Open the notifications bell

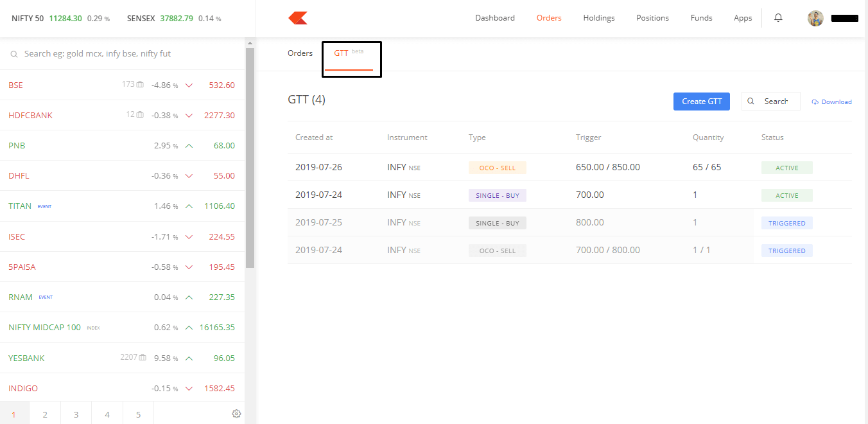[778, 18]
